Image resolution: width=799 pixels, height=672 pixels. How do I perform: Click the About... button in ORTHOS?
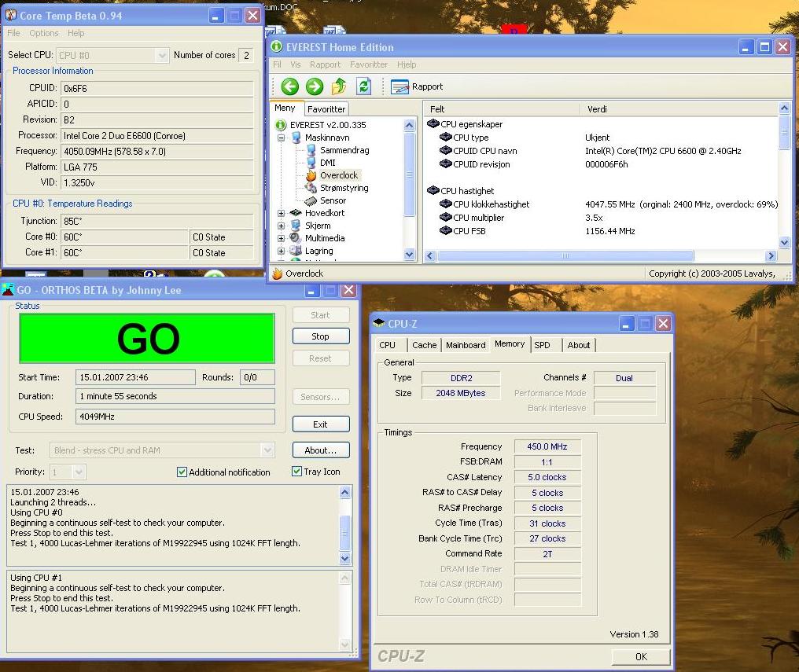coord(321,450)
